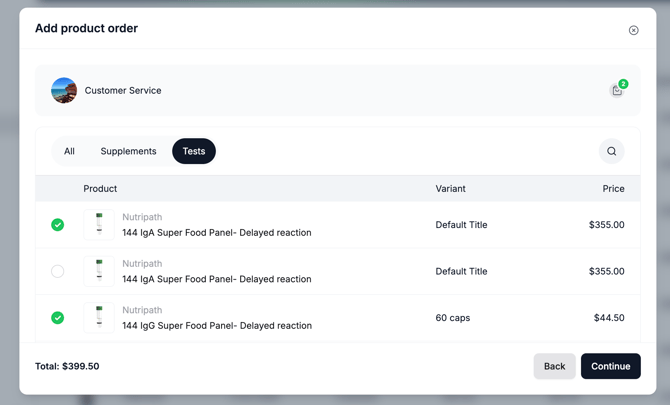Click the Back button

[554, 366]
